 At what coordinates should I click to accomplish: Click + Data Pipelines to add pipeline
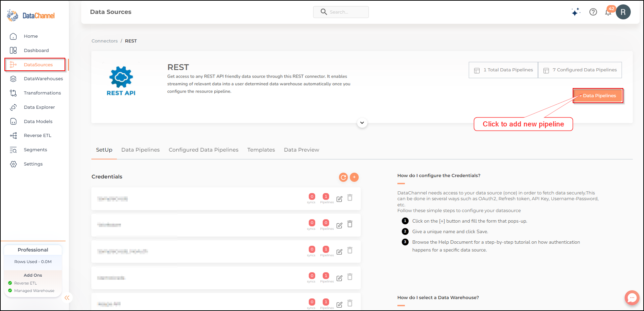(x=598, y=96)
